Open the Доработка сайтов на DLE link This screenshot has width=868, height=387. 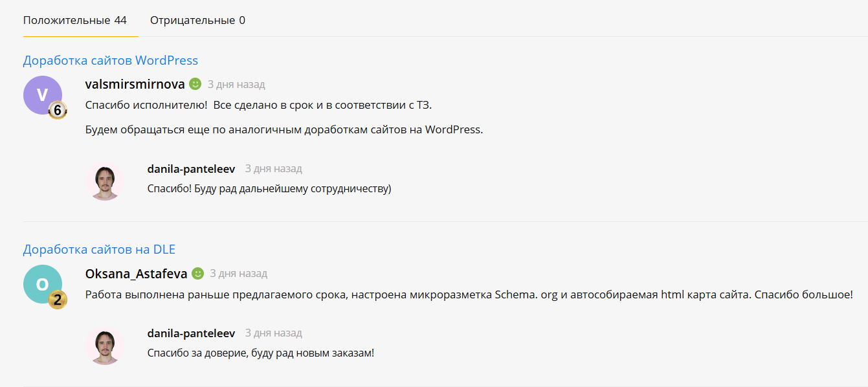pyautogui.click(x=99, y=249)
